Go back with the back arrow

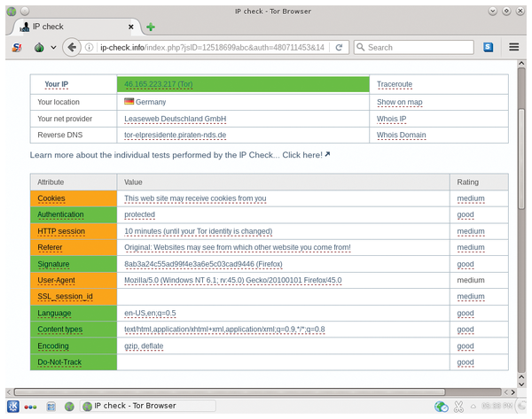(x=72, y=47)
